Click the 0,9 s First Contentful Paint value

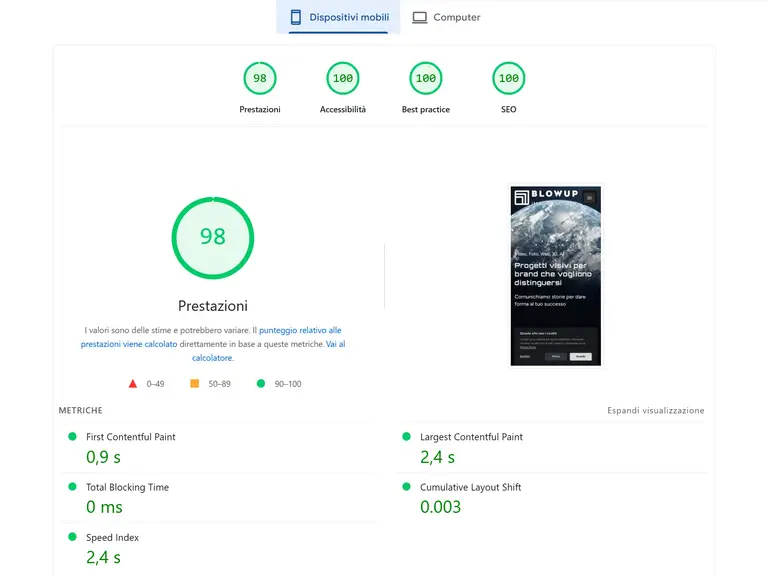[x=103, y=457]
